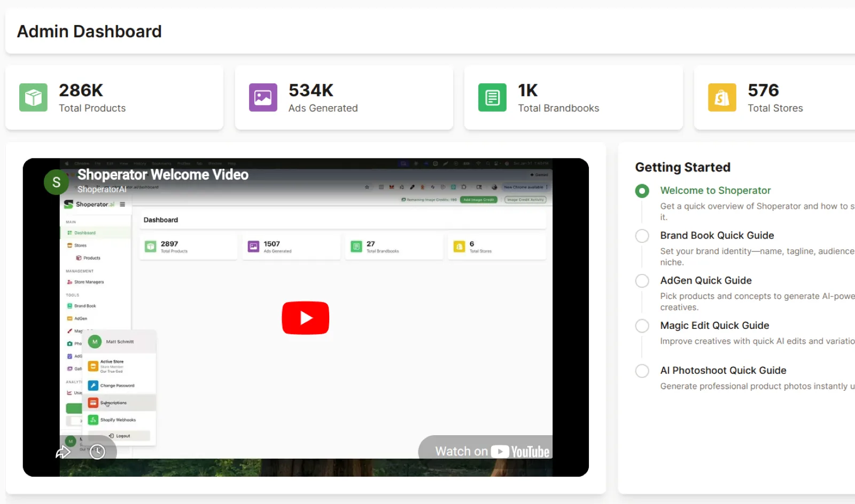Select the AI Photoshoot Quick Guide radio step
Viewport: 855px width, 504px height.
coord(642,371)
